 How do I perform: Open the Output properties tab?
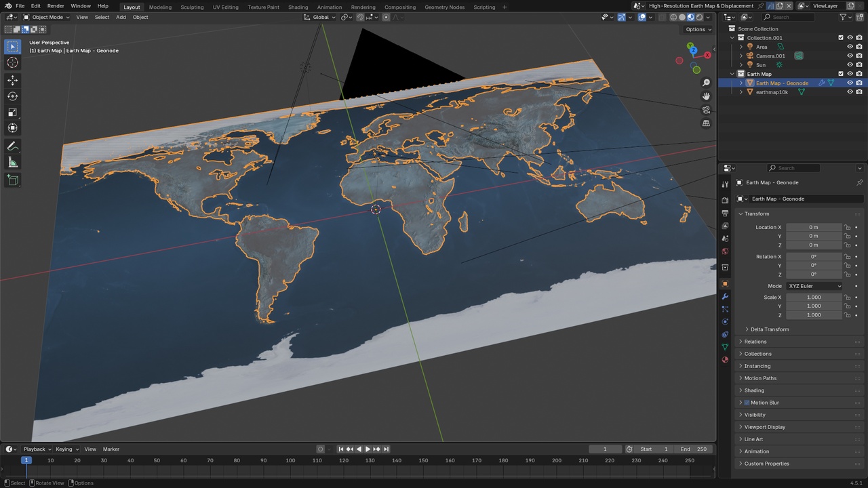[x=725, y=213]
